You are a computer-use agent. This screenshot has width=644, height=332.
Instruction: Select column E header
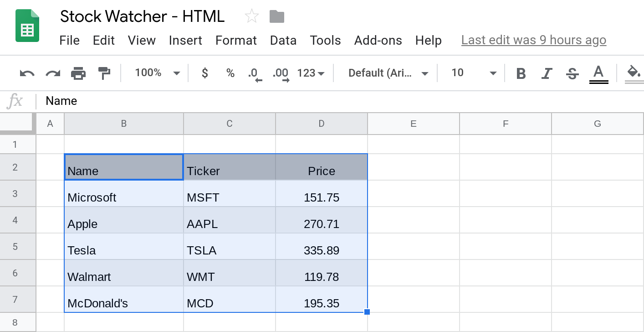tap(414, 124)
